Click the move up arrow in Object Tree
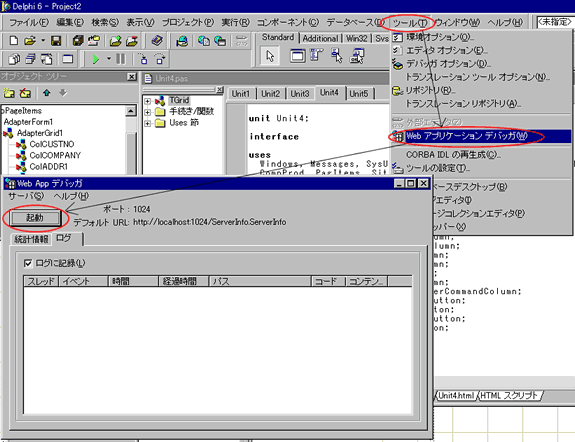This screenshot has width=575, height=442. click(47, 93)
